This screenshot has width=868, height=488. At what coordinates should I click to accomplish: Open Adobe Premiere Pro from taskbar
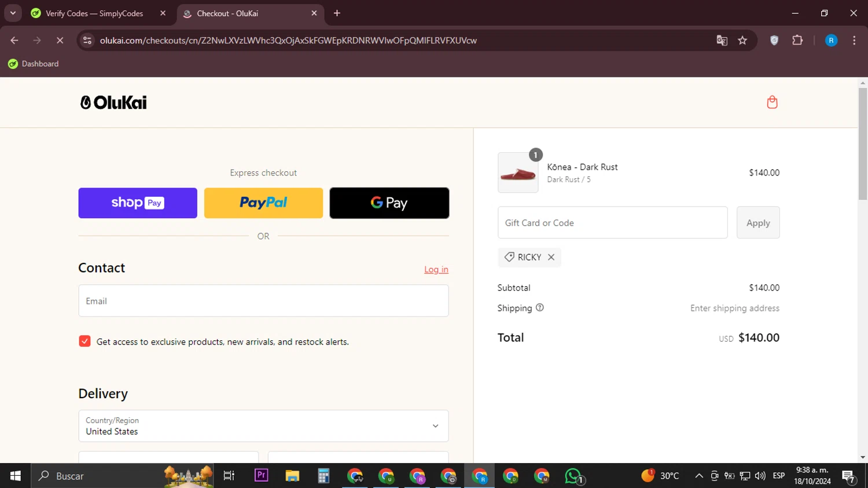(x=261, y=476)
